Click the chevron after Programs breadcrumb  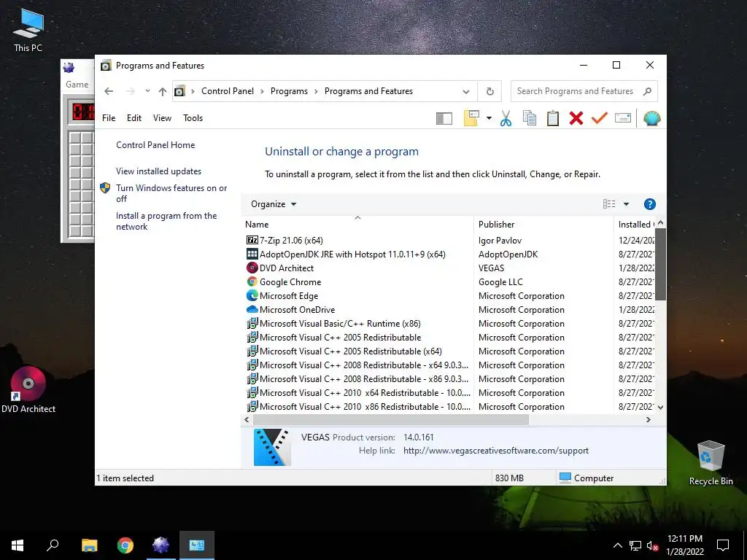(x=316, y=91)
